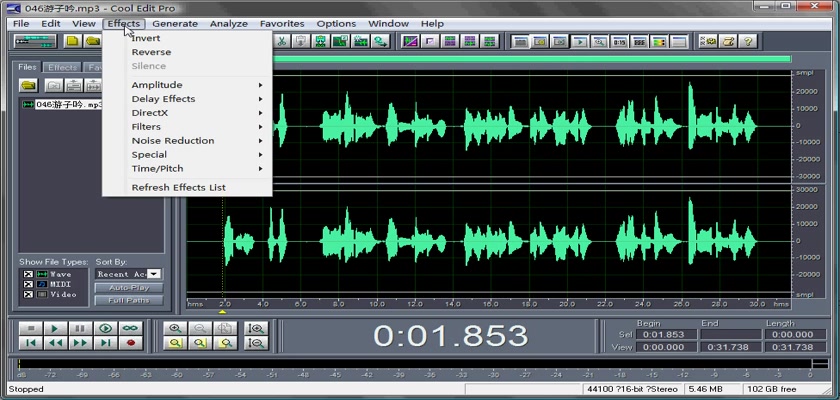Expand the Delay Effects submenu

188,99
